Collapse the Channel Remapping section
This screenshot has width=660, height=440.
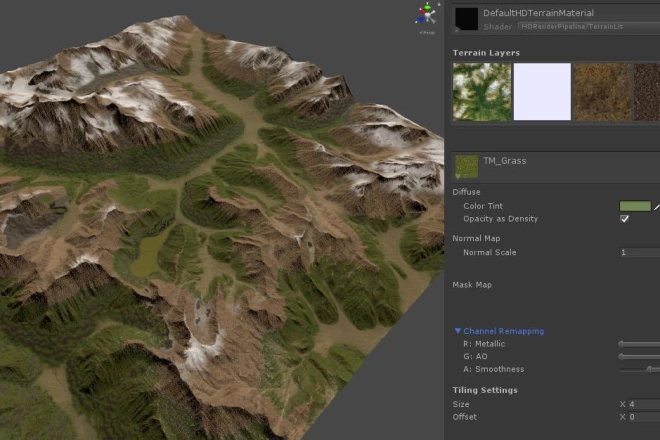pos(458,331)
